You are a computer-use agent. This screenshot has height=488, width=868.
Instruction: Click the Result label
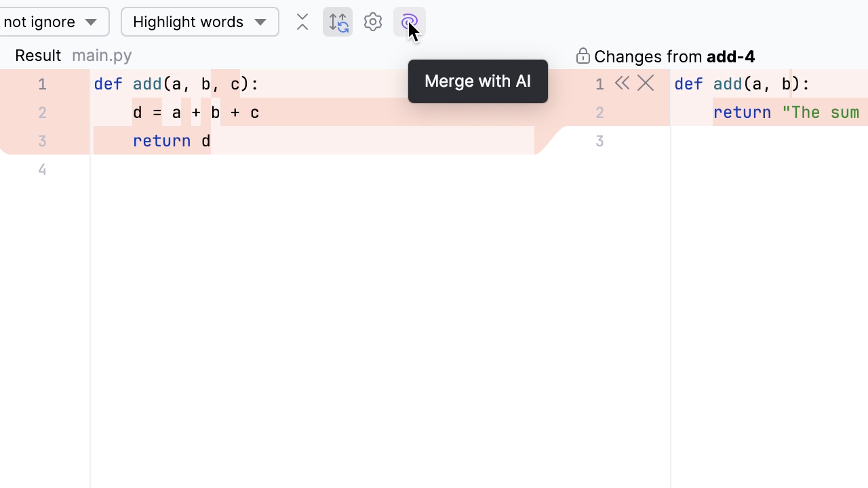pos(38,56)
